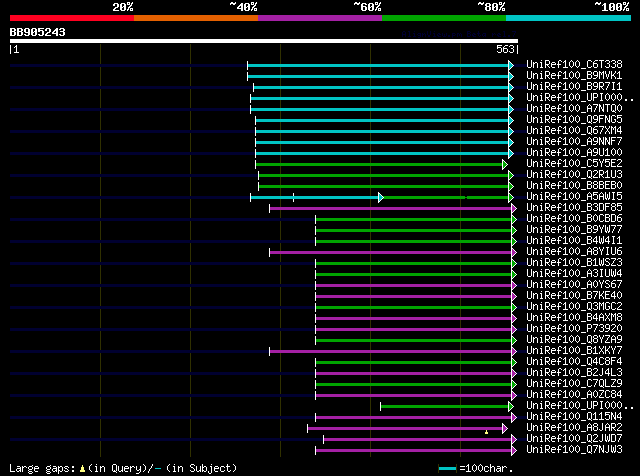
Task: Click the query end position 563
Action: click(505, 49)
